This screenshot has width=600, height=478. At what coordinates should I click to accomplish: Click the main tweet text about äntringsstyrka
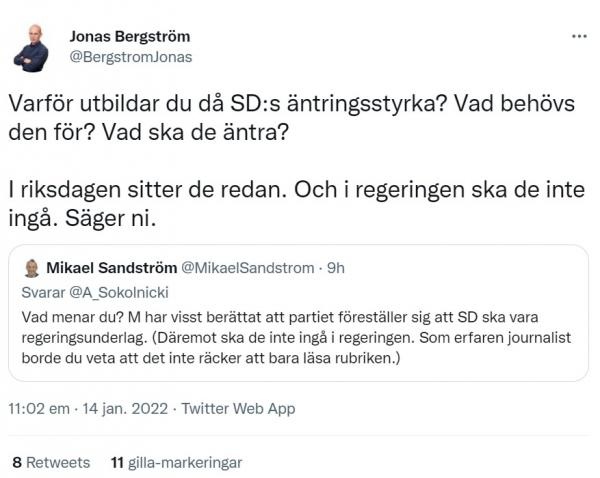[292, 117]
